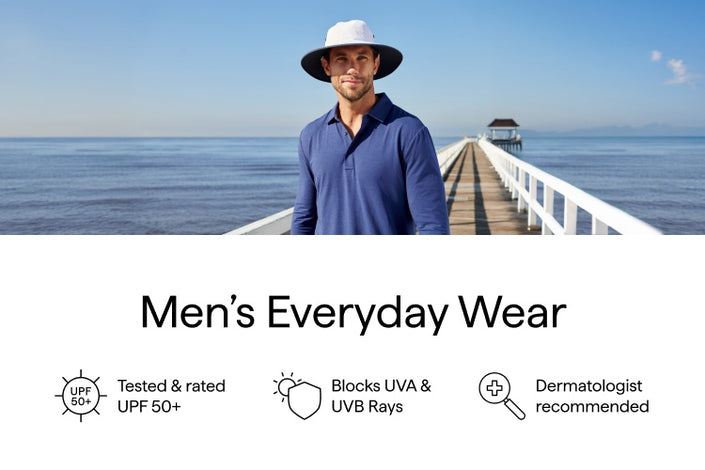Click the UPF 50+ sun badge icon
The height and width of the screenshot is (470, 705).
click(81, 396)
